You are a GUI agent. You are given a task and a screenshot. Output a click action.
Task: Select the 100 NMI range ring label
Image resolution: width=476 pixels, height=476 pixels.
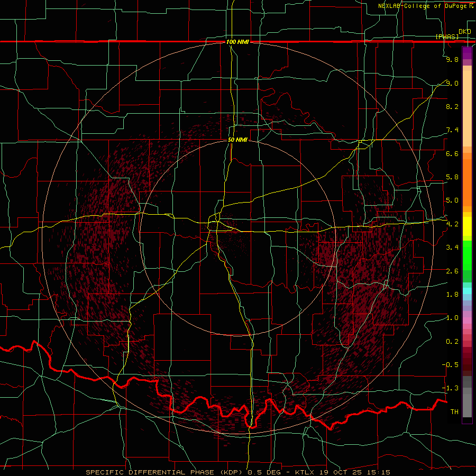point(237,42)
